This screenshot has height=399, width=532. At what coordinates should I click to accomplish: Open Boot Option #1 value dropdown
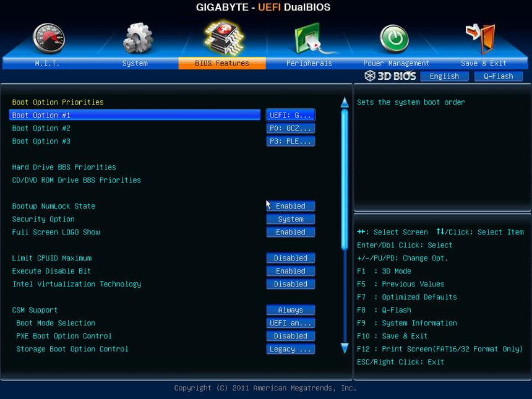291,115
